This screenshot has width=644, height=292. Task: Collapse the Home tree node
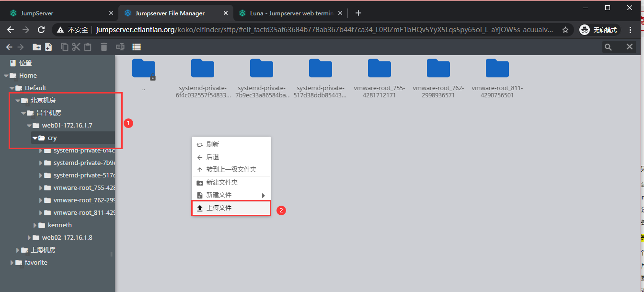coord(6,75)
